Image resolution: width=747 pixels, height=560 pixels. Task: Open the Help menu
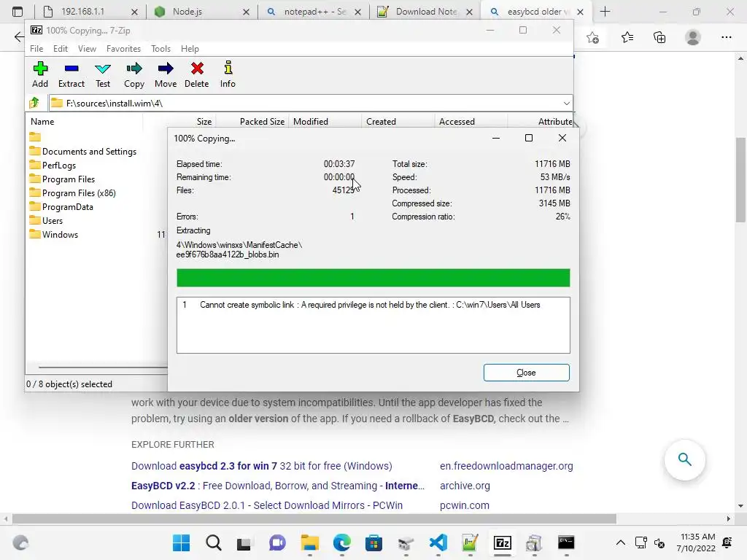tap(190, 49)
